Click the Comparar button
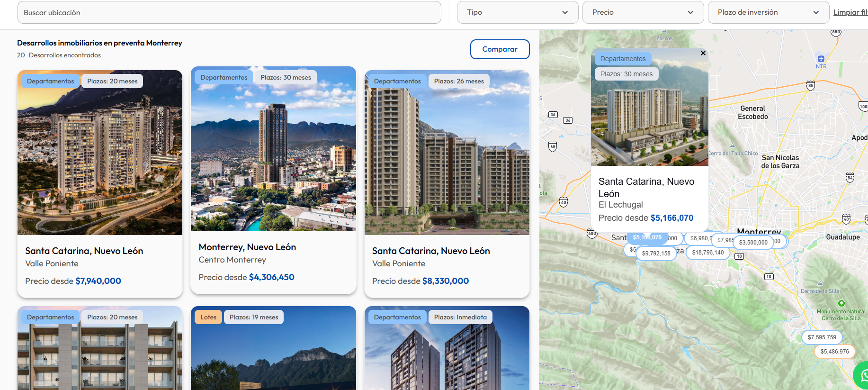The image size is (868, 390). (x=500, y=49)
